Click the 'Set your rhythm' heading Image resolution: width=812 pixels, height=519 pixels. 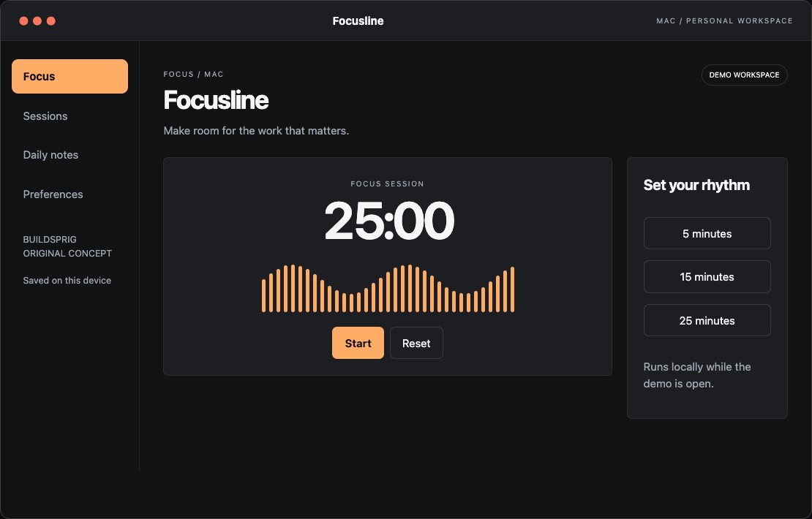click(696, 185)
